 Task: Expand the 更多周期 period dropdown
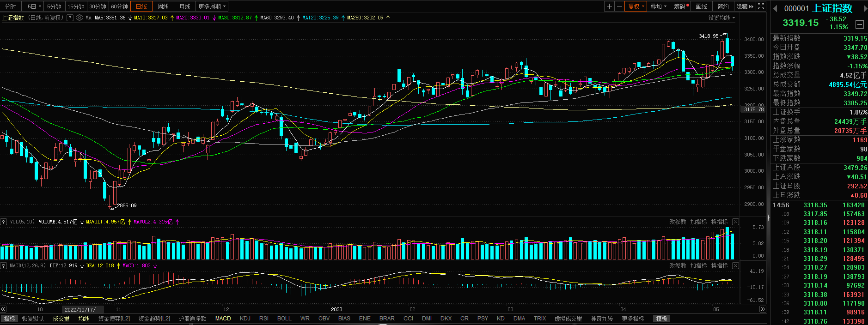(212, 6)
